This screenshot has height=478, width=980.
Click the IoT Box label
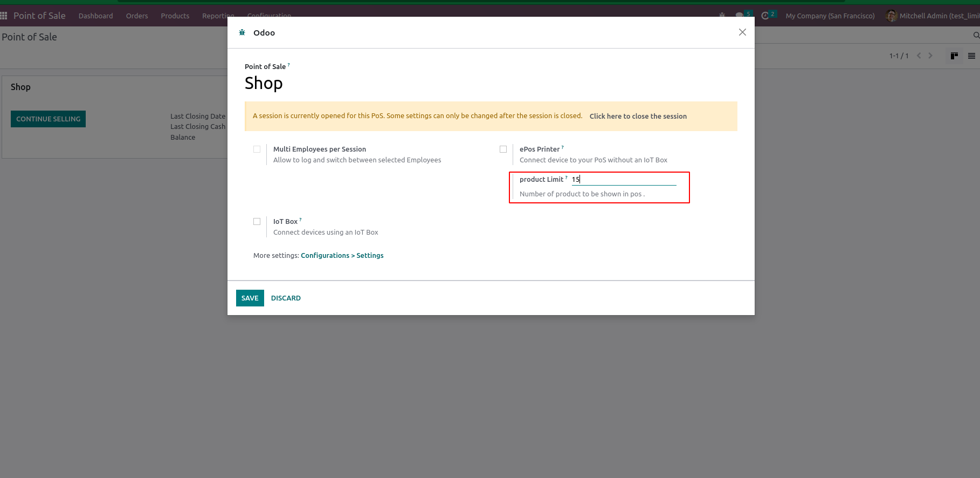[x=286, y=222]
